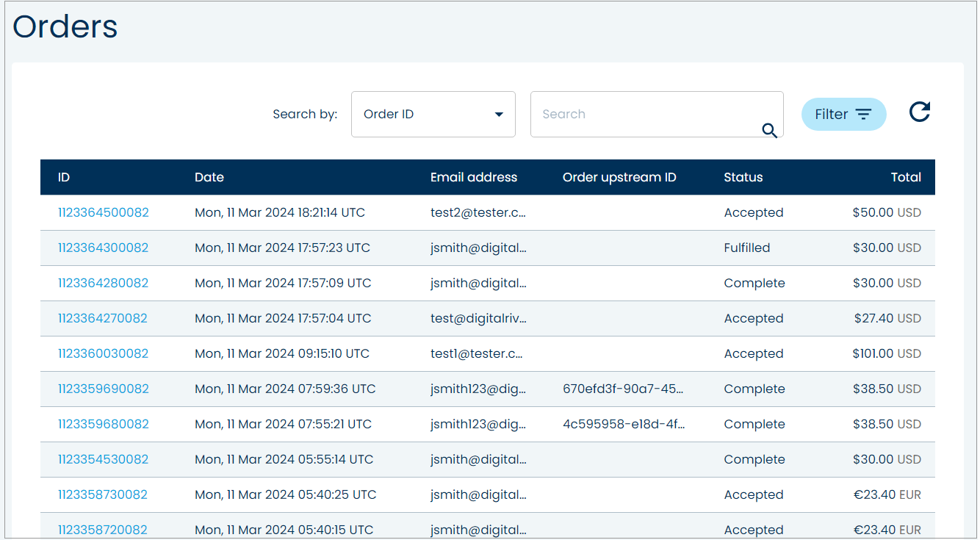Open order 1123364280082
The width and height of the screenshot is (980, 540).
[x=104, y=284]
